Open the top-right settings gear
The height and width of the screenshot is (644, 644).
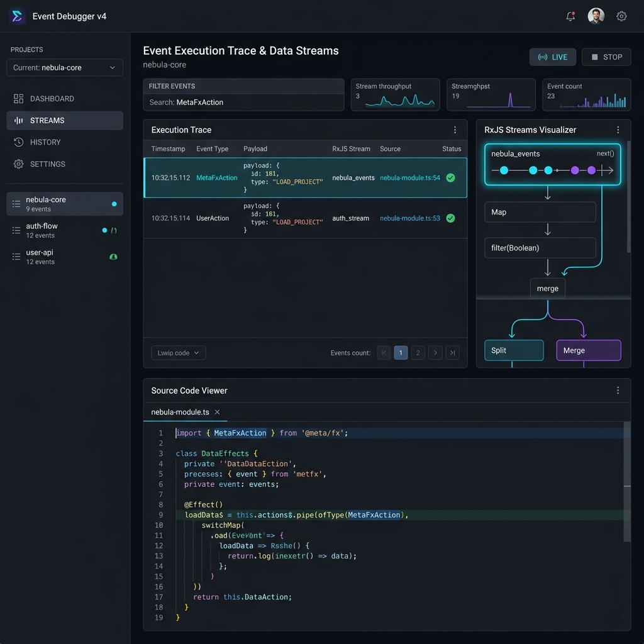tap(621, 16)
